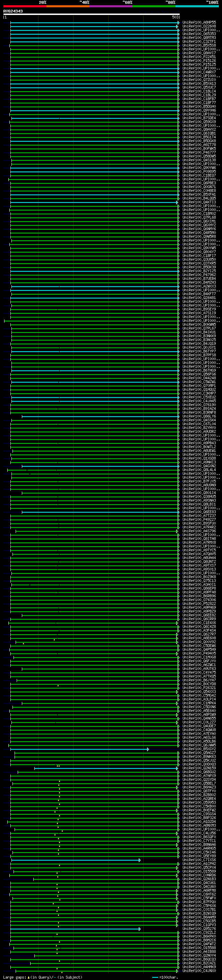Select the UniRef100_B7SDE4 hit label
This screenshot has width=222, height=980.
coord(199,118)
